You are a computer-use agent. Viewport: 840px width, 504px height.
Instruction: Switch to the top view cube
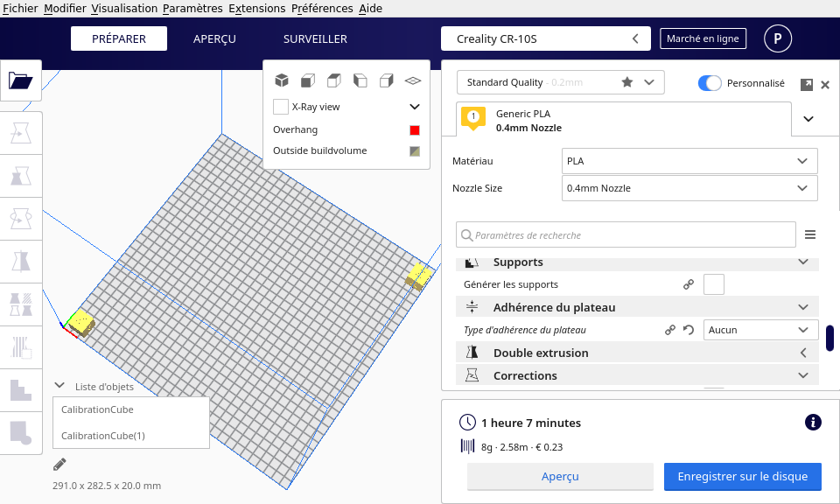(x=333, y=80)
